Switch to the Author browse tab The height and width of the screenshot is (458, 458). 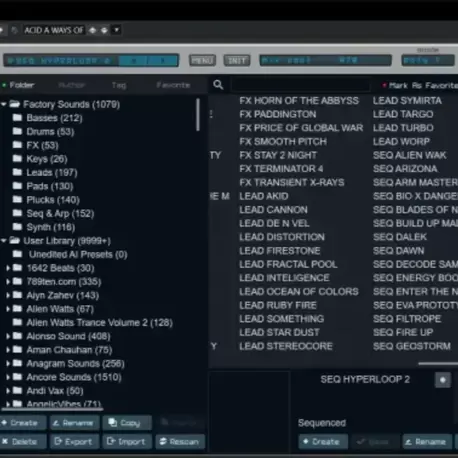click(72, 85)
